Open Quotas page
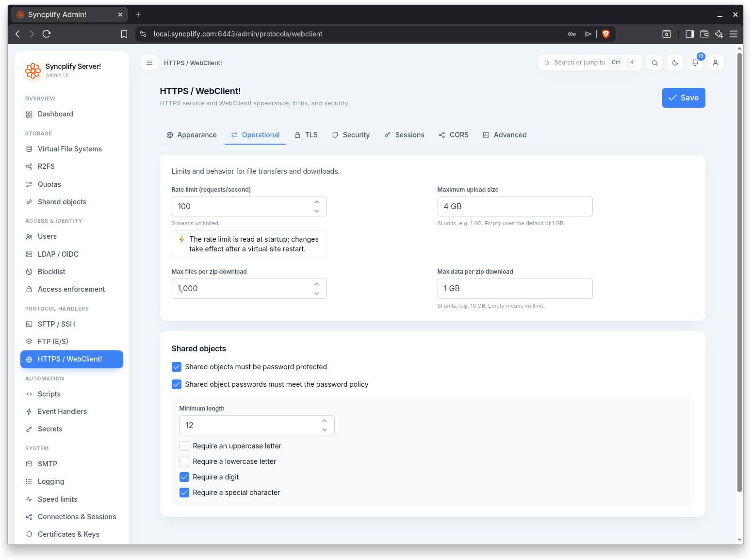Viewport: 751px width, 560px height. 72,184
